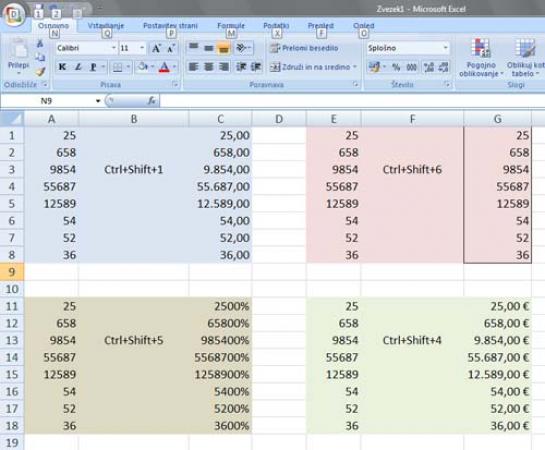Image resolution: width=545 pixels, height=450 pixels.
Task: Switch to the Vstavljanje tab
Action: pyautogui.click(x=106, y=26)
